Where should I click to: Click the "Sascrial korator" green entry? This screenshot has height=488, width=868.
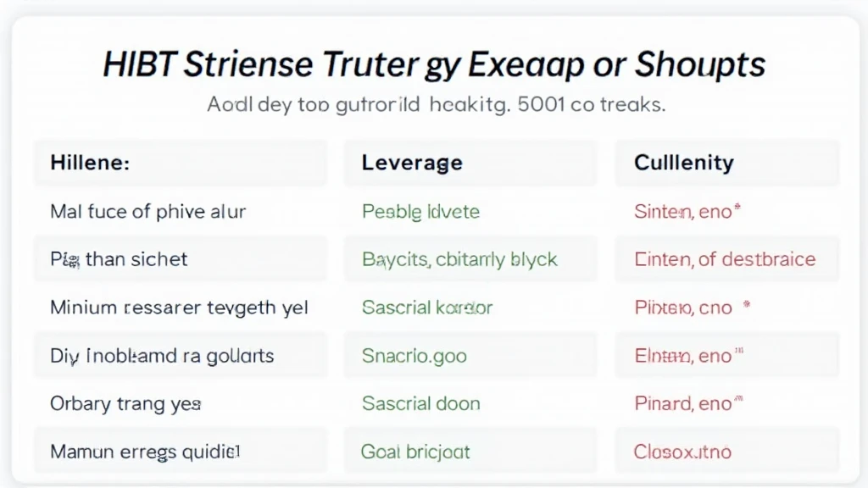[426, 308]
